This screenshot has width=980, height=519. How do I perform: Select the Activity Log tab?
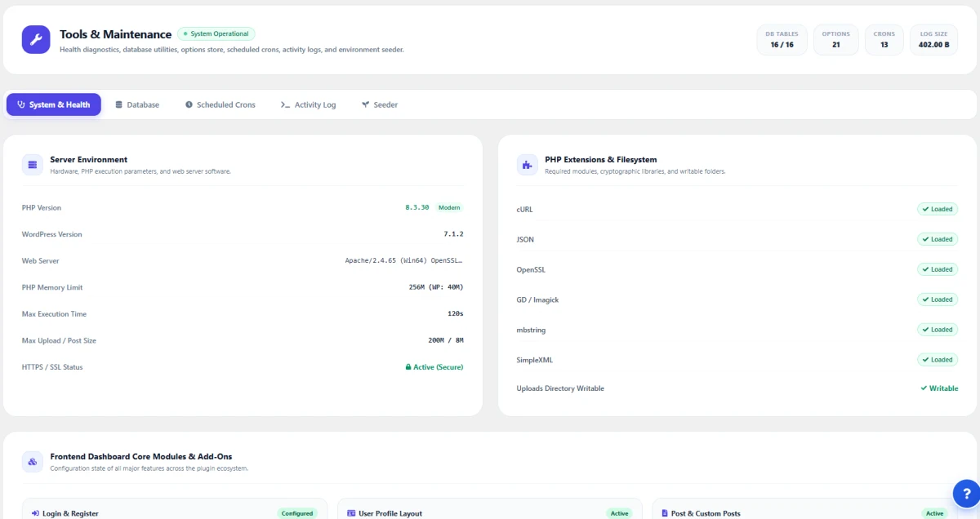tap(309, 104)
